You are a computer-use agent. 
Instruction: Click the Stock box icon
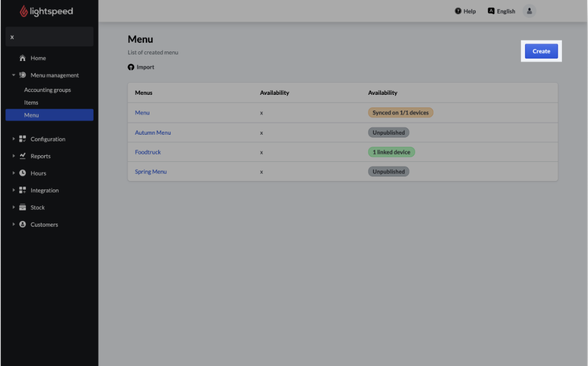click(22, 208)
